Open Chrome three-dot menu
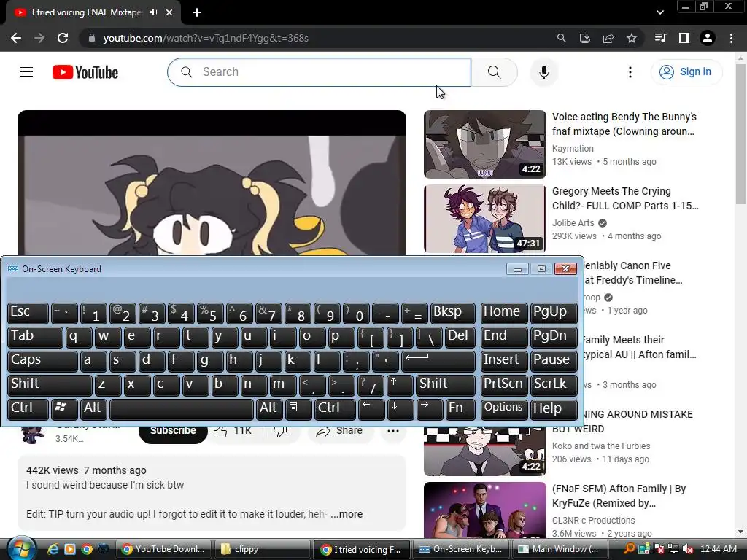 coord(731,38)
